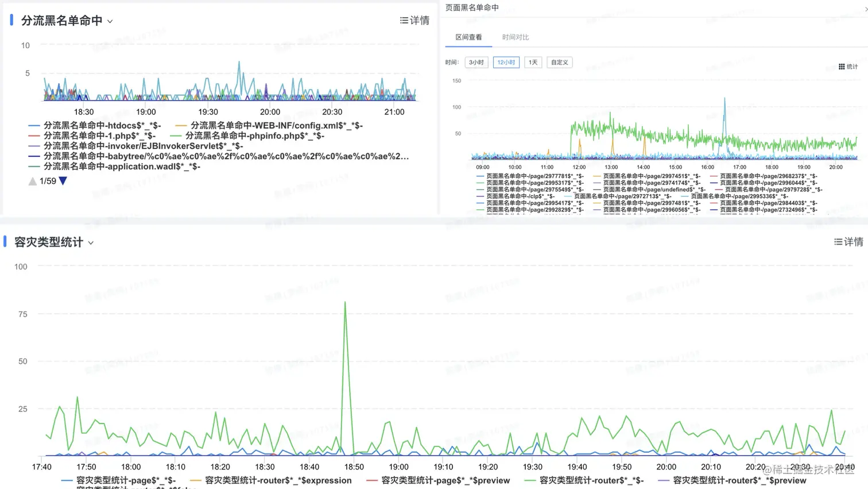This screenshot has height=489, width=868.
Task: Toggle the 1.php$*_*$- legend series
Action: tap(92, 136)
